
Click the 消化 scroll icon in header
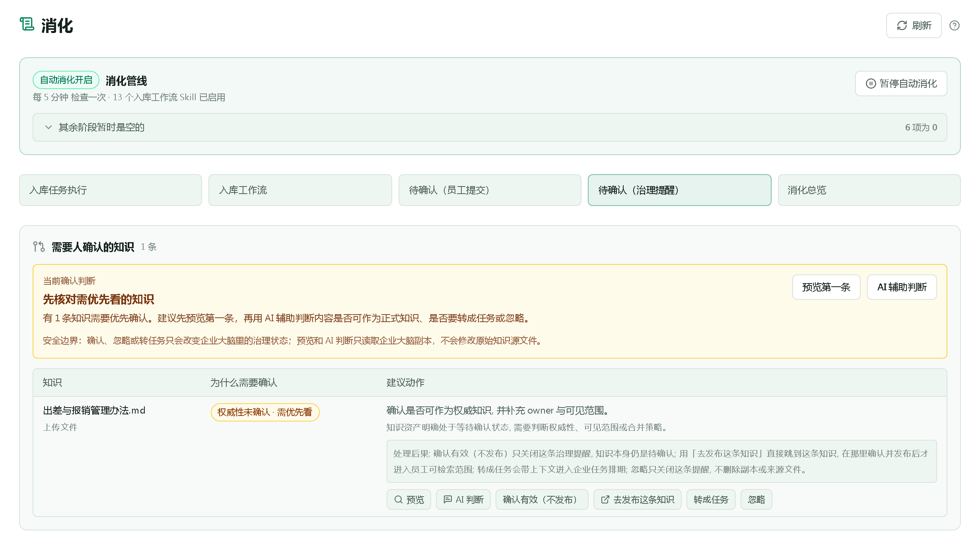tap(27, 24)
